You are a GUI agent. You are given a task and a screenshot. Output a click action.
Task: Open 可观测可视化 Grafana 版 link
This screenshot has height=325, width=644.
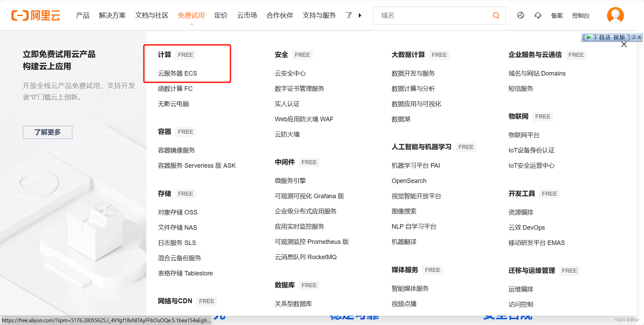309,196
